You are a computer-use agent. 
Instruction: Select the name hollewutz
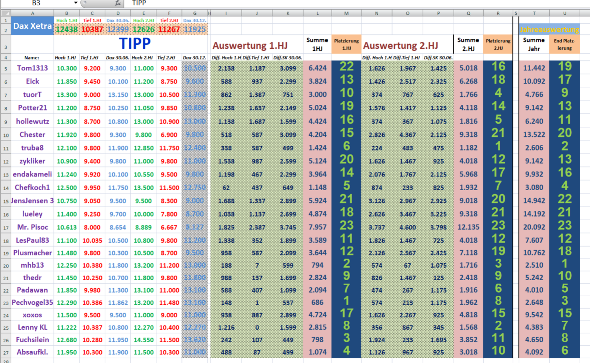click(x=32, y=121)
